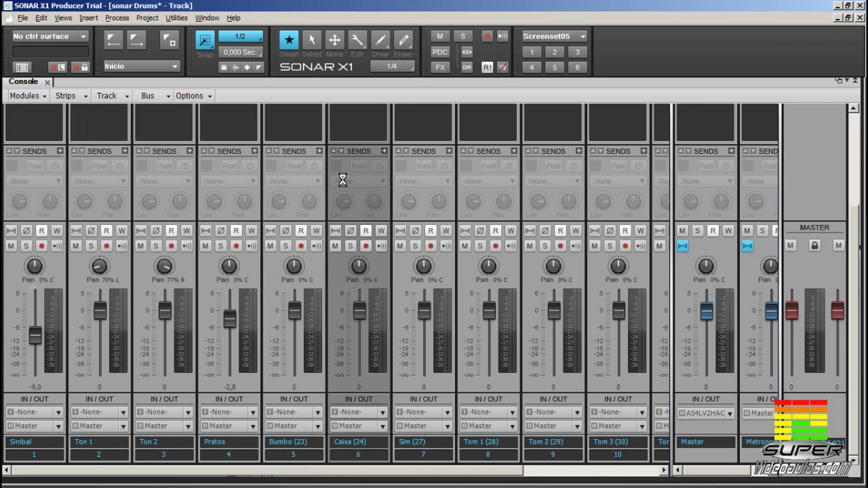This screenshot has width=868, height=488.
Task: Toggle mono/stereo interleave on Tom 1 (28)
Action: 465,230
